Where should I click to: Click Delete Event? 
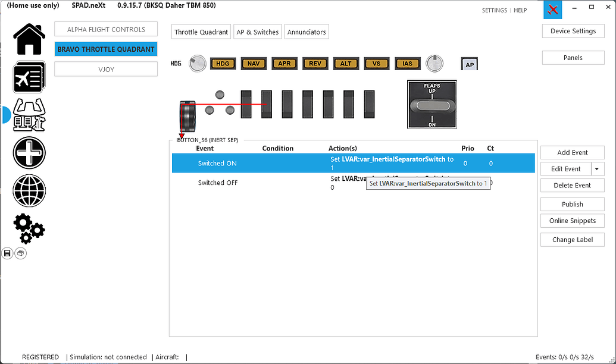573,186
